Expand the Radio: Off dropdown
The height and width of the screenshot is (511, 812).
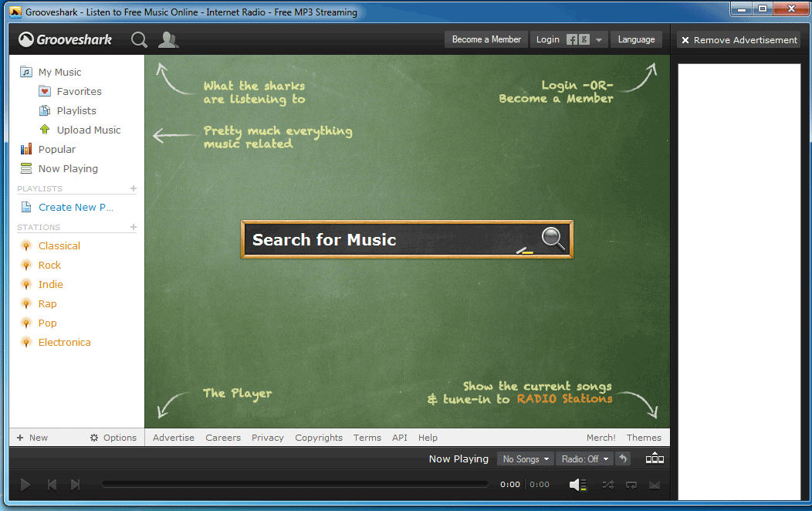[x=584, y=459]
